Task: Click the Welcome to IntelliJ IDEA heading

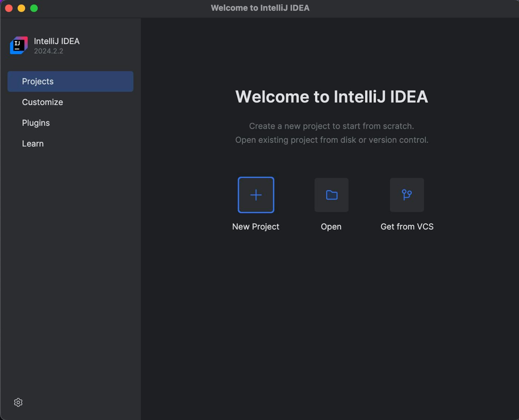Action: tap(332, 97)
